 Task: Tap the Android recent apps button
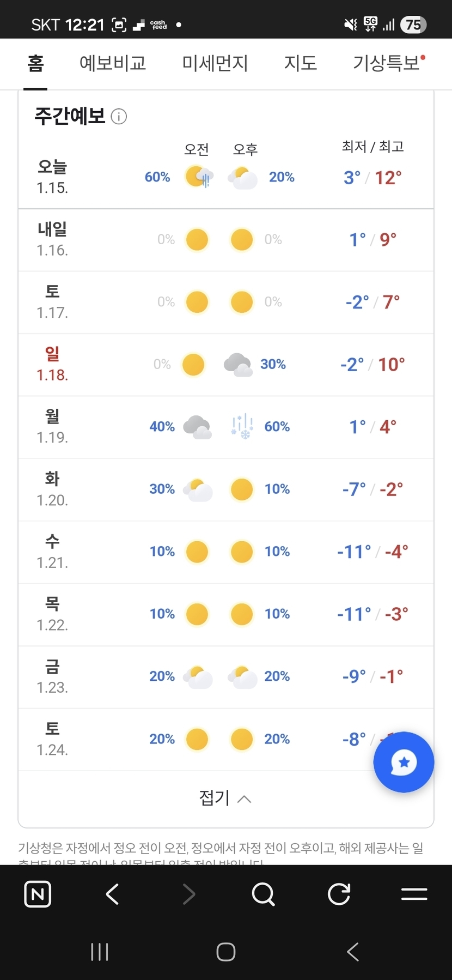point(100,952)
